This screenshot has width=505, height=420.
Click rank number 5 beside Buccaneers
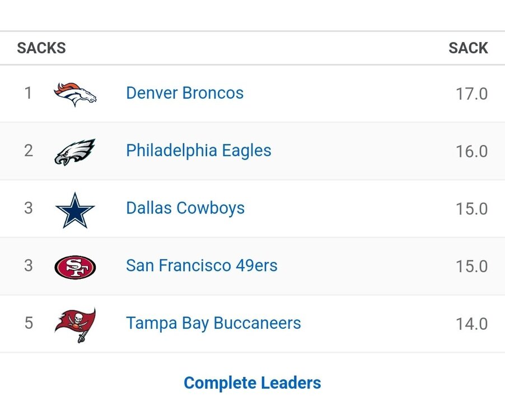tap(28, 323)
